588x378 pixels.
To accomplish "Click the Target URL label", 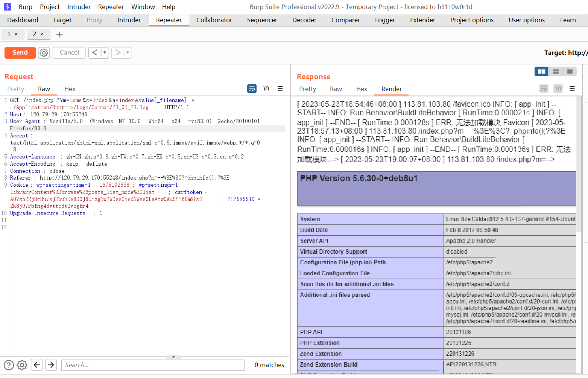I will pos(566,53).
